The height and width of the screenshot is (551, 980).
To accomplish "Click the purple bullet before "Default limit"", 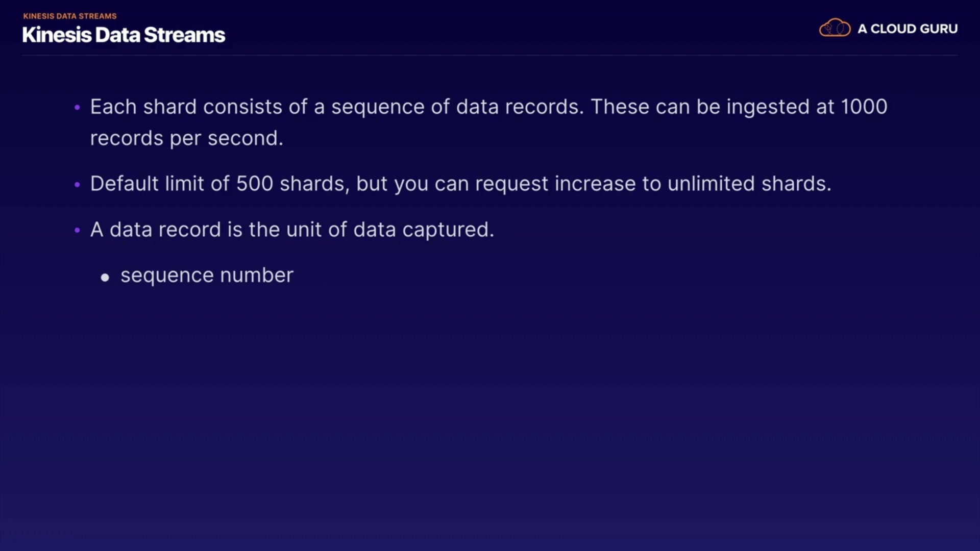I will [x=77, y=185].
